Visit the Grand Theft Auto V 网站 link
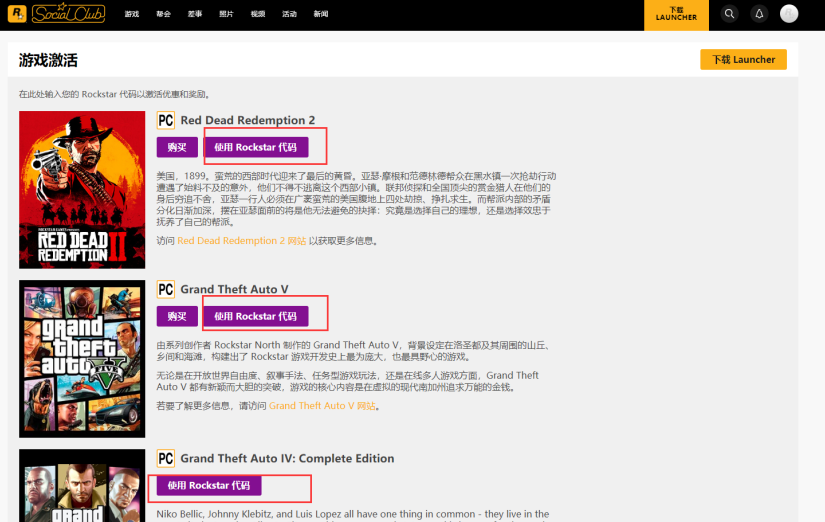The height and width of the screenshot is (522, 825). (x=322, y=406)
